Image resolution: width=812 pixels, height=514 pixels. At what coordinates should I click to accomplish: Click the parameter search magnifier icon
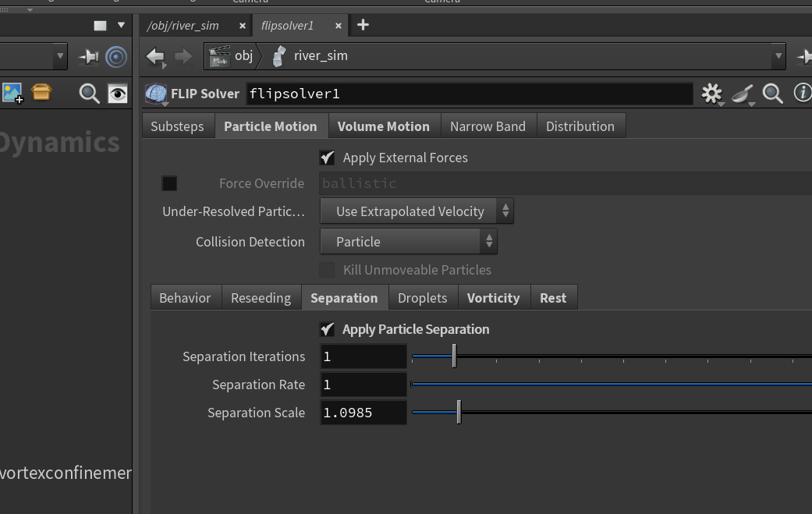772,94
